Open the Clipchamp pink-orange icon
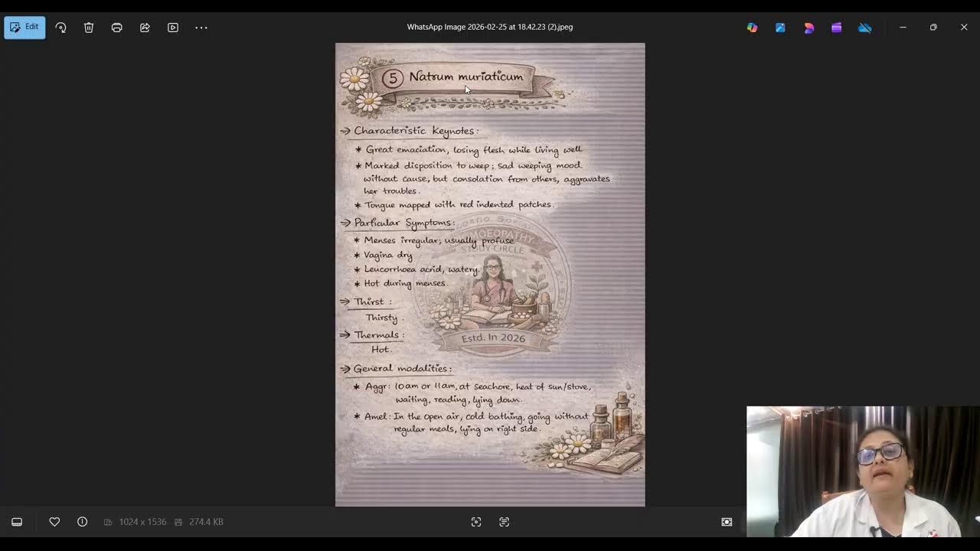Image resolution: width=980 pixels, height=551 pixels. click(x=808, y=28)
